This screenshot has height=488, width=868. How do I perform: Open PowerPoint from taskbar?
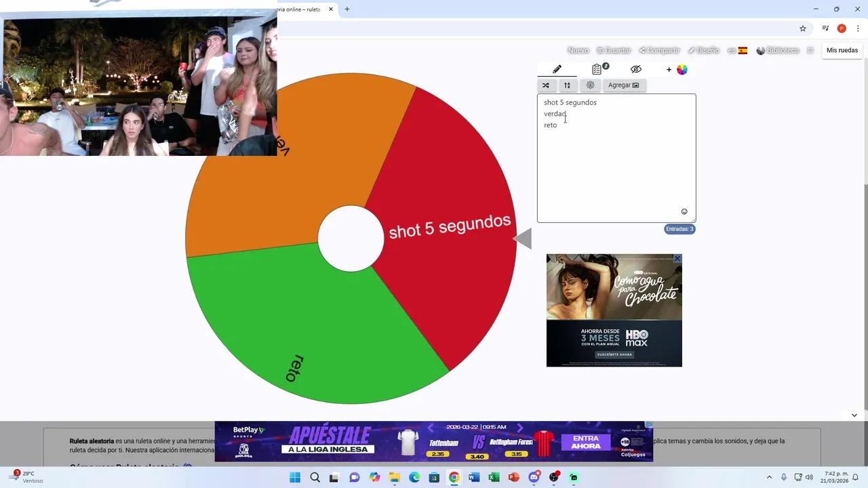click(x=514, y=477)
